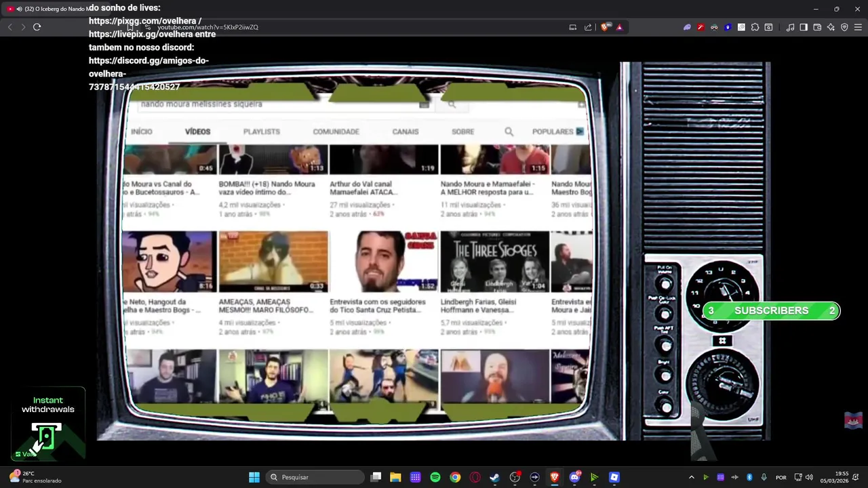Open Steam from the taskbar
The image size is (868, 488).
click(494, 477)
